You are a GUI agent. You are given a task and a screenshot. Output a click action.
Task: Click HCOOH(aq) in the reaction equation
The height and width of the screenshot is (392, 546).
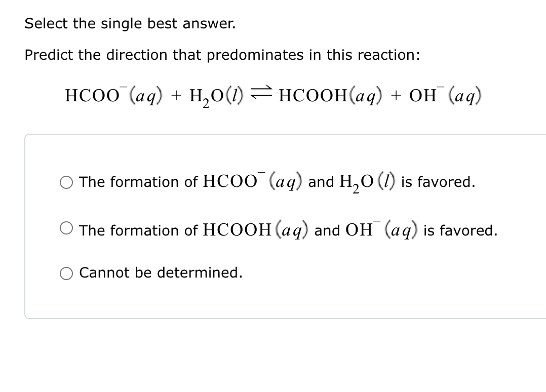[330, 95]
